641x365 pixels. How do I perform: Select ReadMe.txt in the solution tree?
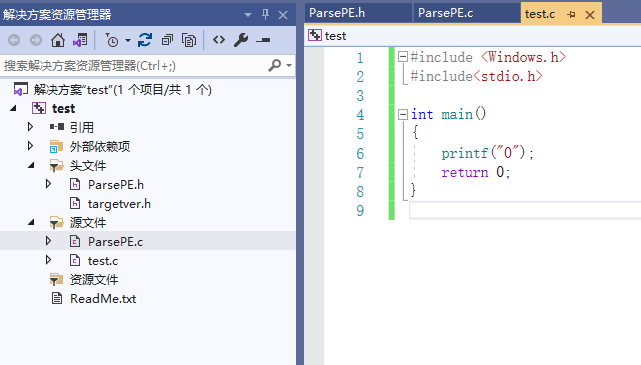pyautogui.click(x=103, y=299)
